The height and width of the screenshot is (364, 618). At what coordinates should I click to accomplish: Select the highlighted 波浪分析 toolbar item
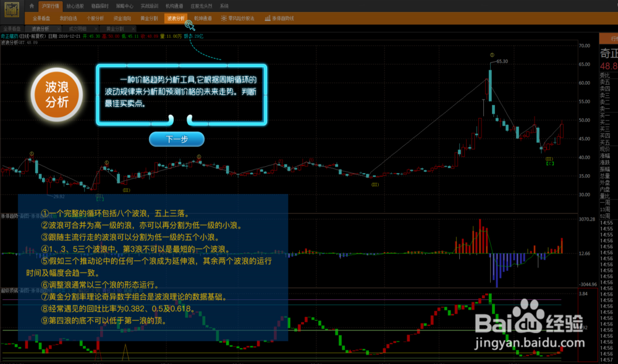coord(176,18)
